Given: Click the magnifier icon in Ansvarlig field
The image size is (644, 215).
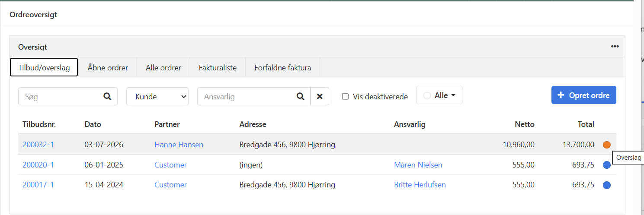Looking at the screenshot, I should 300,97.
